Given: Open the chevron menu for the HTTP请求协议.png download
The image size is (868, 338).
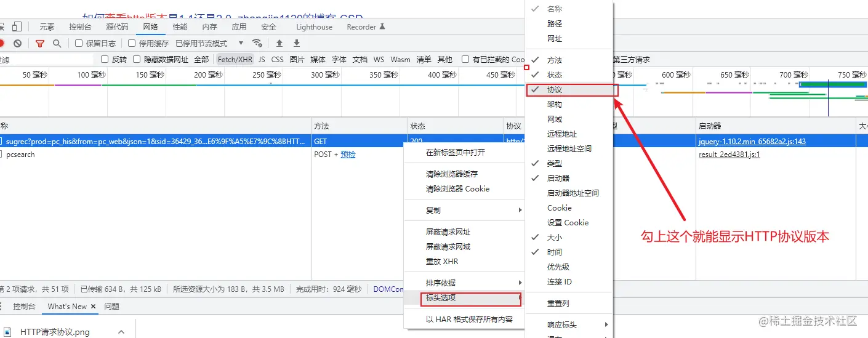Looking at the screenshot, I should pos(121,332).
